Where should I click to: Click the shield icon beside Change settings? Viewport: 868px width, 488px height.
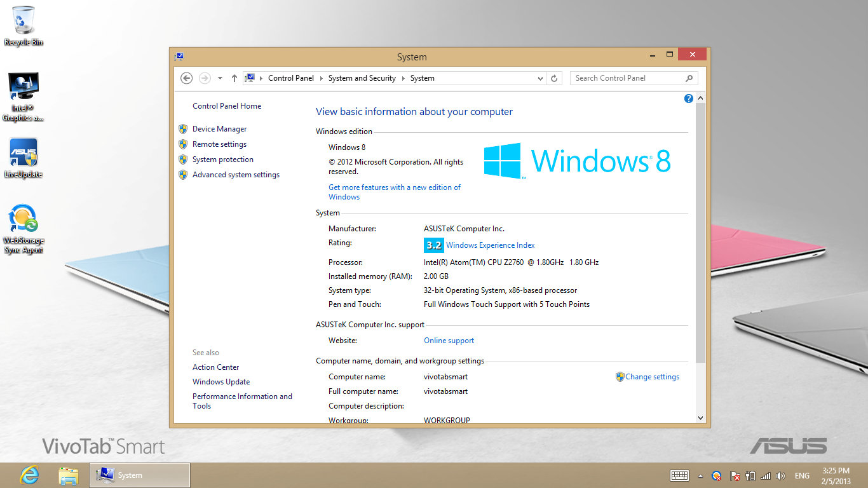pos(620,377)
